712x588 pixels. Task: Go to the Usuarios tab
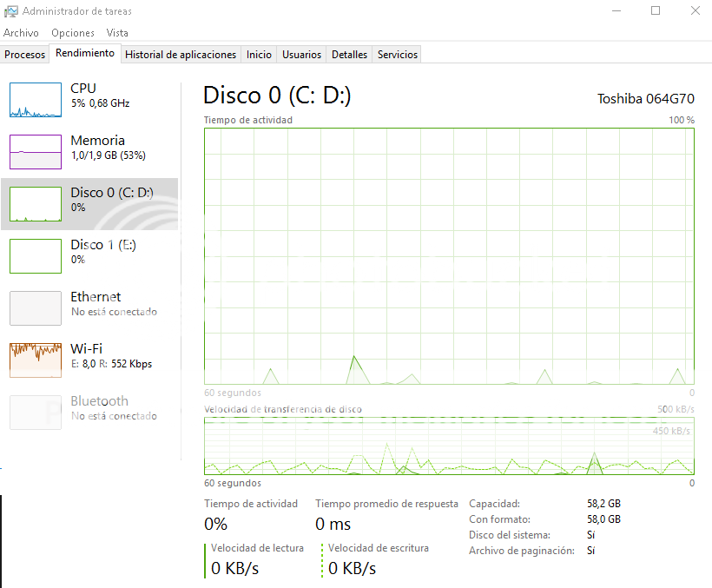[x=301, y=54]
